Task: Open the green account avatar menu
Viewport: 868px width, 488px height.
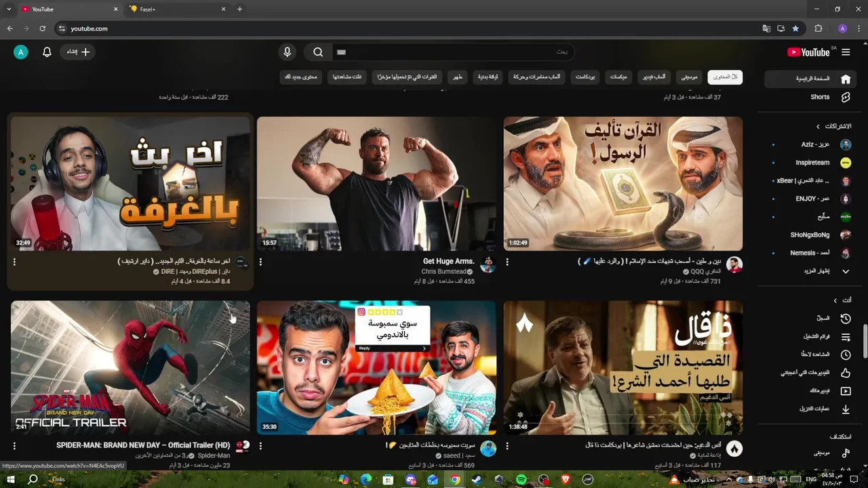Action: click(21, 52)
